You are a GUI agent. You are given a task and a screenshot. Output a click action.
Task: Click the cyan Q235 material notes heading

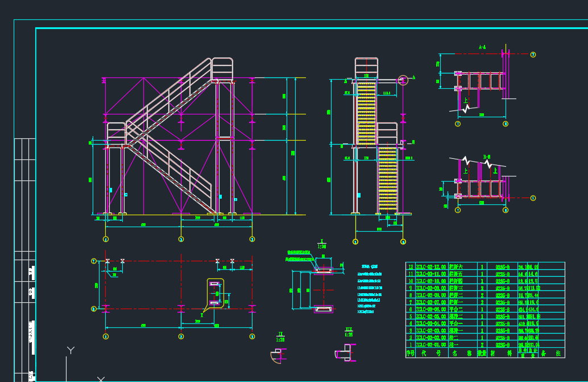pyautogui.click(x=371, y=266)
